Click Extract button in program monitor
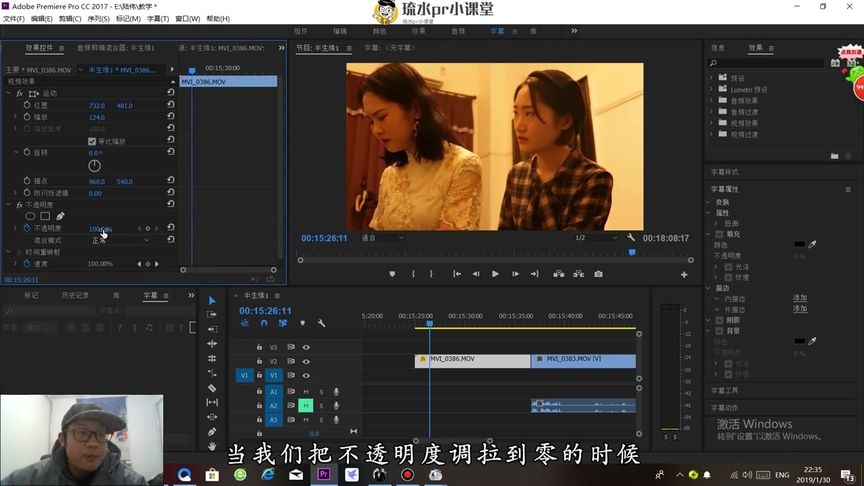The height and width of the screenshot is (486, 864). [x=579, y=274]
